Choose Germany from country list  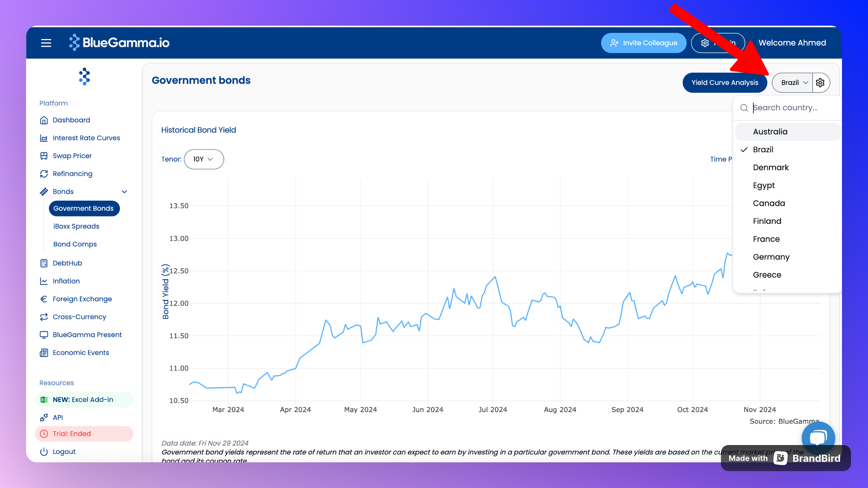771,257
